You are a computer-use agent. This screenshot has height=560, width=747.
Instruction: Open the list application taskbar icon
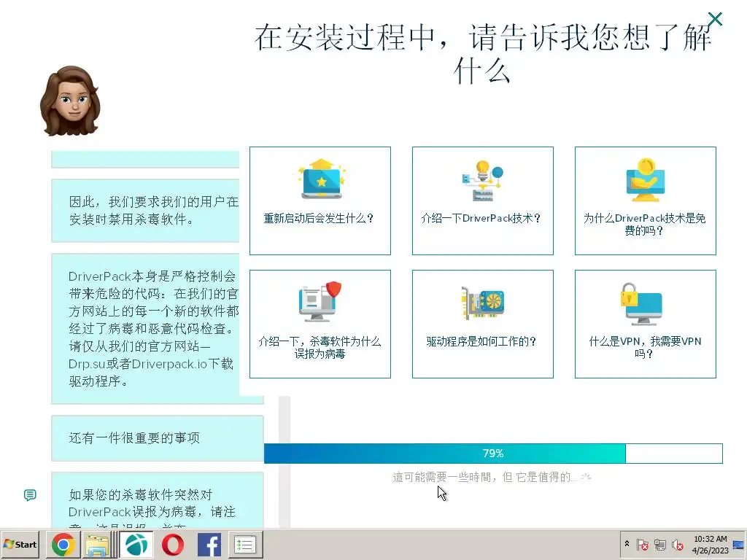245,545
